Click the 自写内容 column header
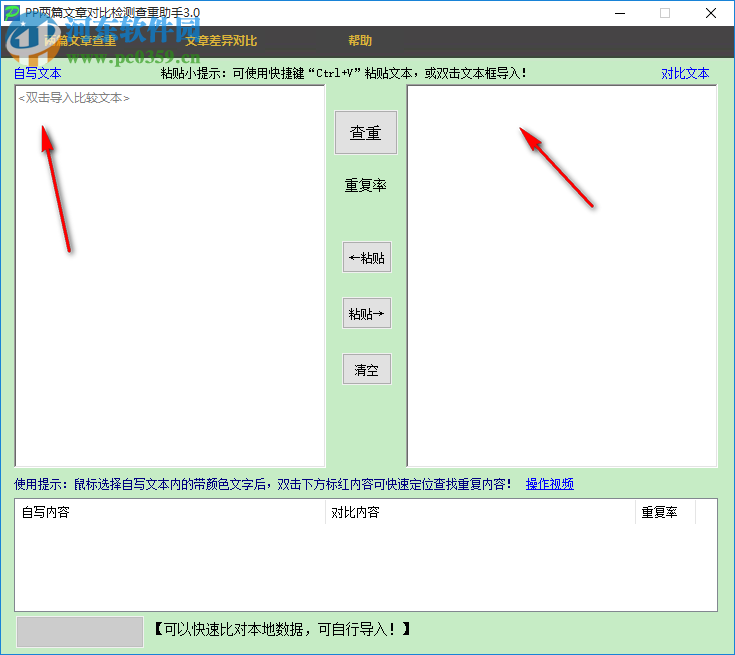The image size is (735, 655). click(x=171, y=512)
